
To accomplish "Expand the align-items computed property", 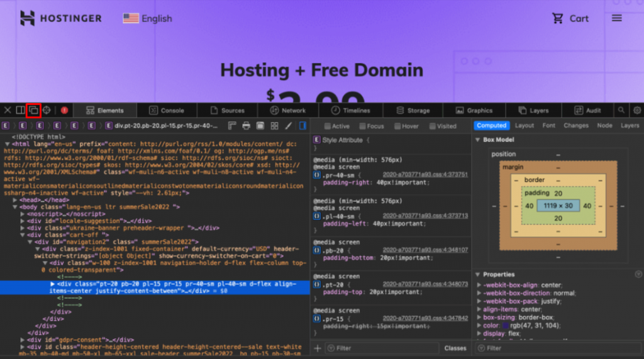I will pyautogui.click(x=480, y=309).
